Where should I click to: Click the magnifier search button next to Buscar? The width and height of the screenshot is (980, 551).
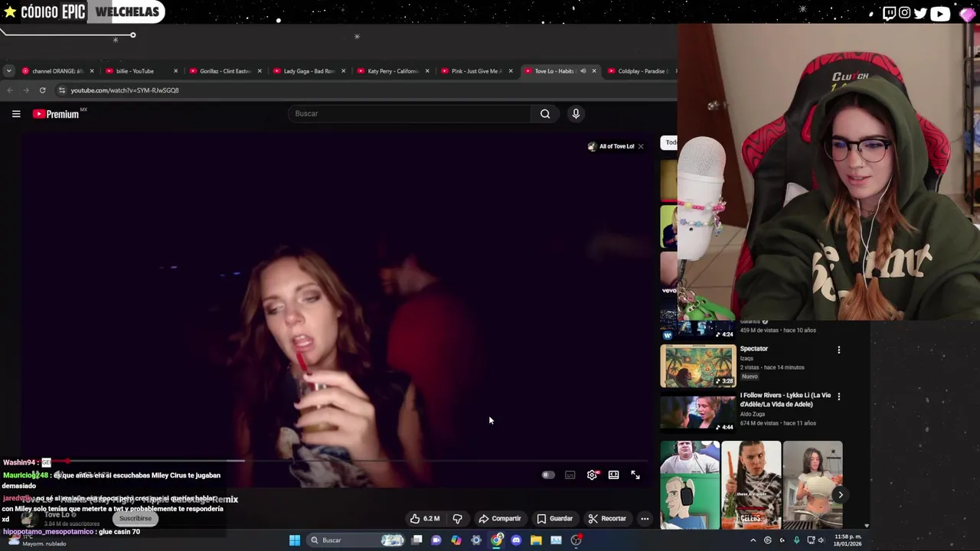[545, 114]
